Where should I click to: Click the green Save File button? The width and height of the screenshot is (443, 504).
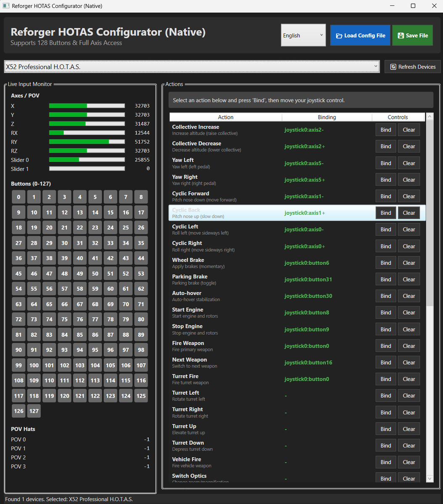click(413, 35)
